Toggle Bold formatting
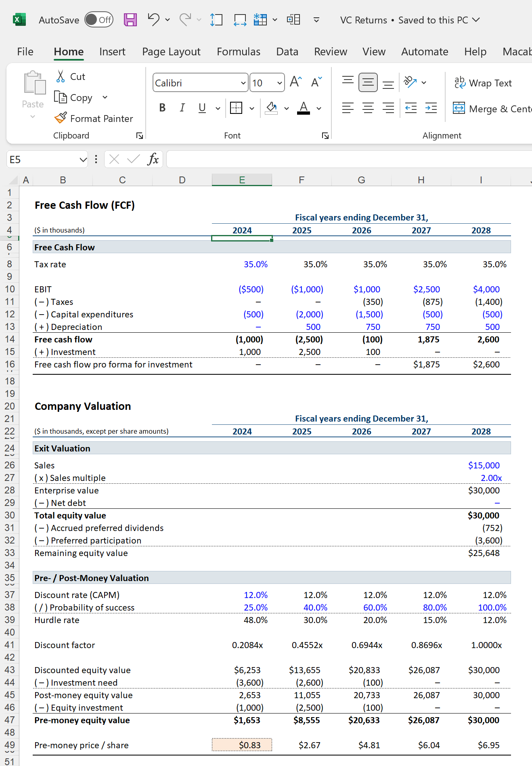Viewport: 532px width, 766px height. pyautogui.click(x=162, y=108)
